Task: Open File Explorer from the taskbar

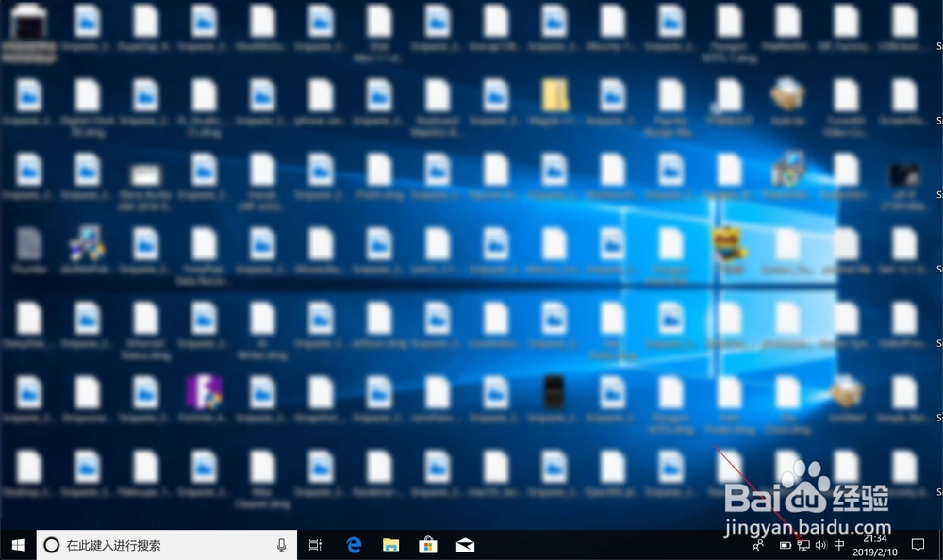Action: click(391, 545)
